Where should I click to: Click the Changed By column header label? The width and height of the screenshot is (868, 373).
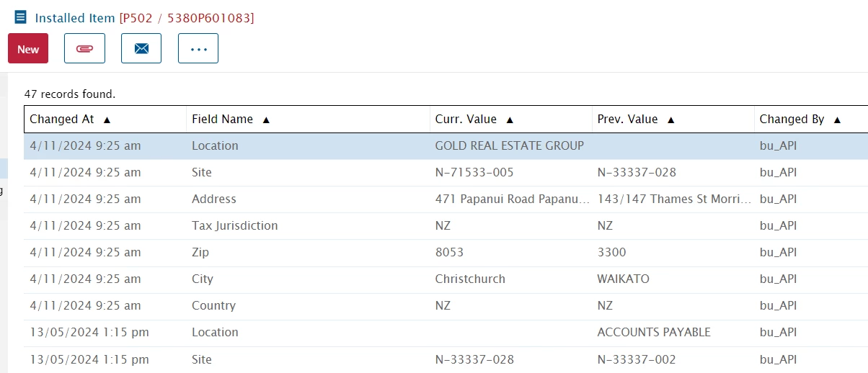pyautogui.click(x=792, y=120)
